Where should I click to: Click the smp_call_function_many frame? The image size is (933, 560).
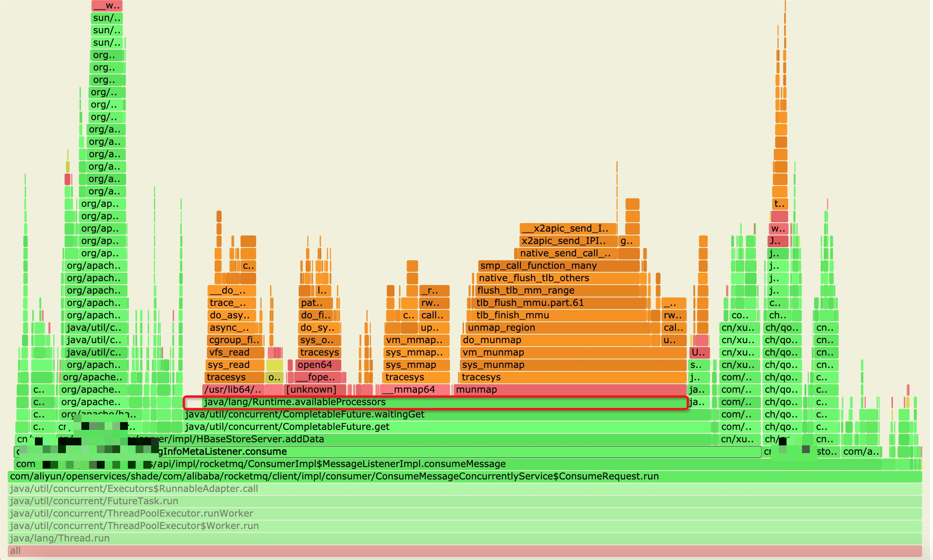tap(559, 266)
